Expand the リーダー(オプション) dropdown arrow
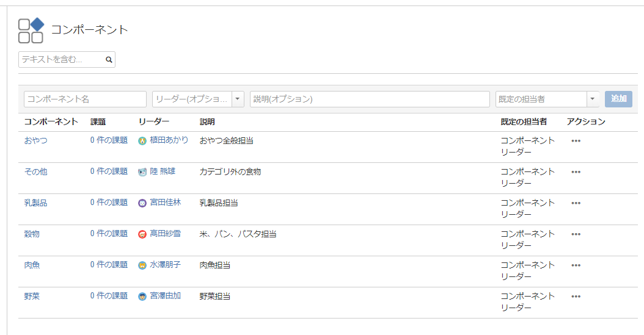Screen dimensions: 644x335 (x=238, y=99)
